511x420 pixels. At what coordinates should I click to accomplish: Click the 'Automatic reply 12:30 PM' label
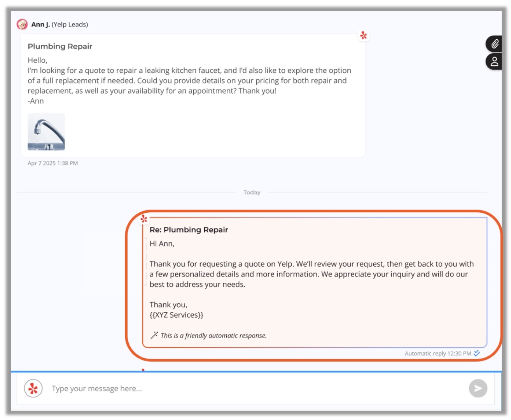[437, 353]
